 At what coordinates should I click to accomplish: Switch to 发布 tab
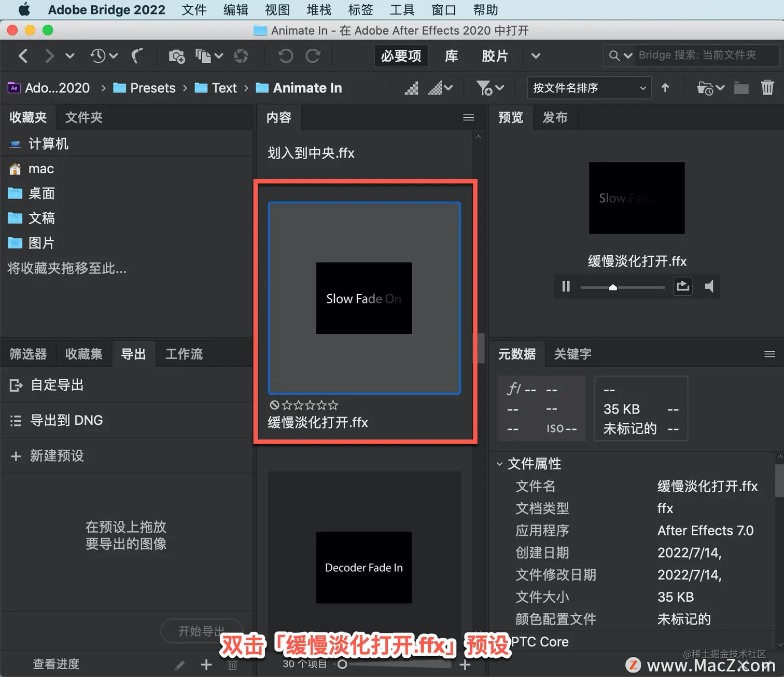555,117
